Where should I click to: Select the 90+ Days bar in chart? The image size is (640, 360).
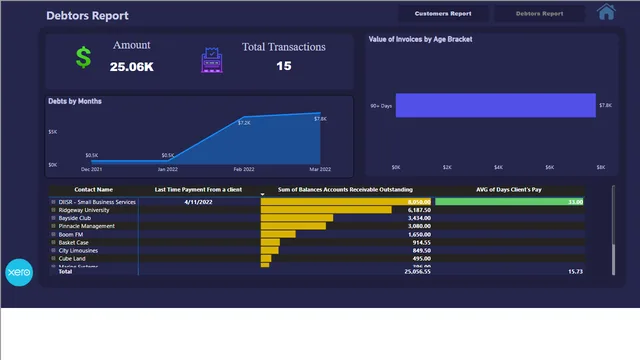[496, 105]
